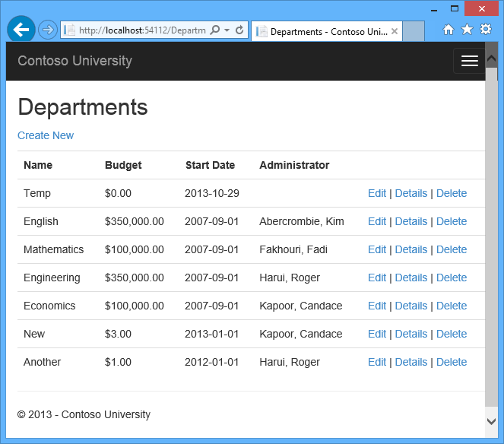Click the Create New link
The width and height of the screenshot is (504, 444).
click(x=46, y=135)
